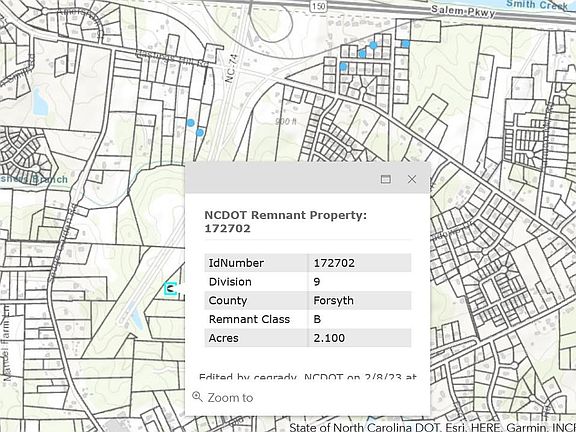Click the Acres field label
Image resolution: width=576 pixels, height=432 pixels.
click(223, 338)
